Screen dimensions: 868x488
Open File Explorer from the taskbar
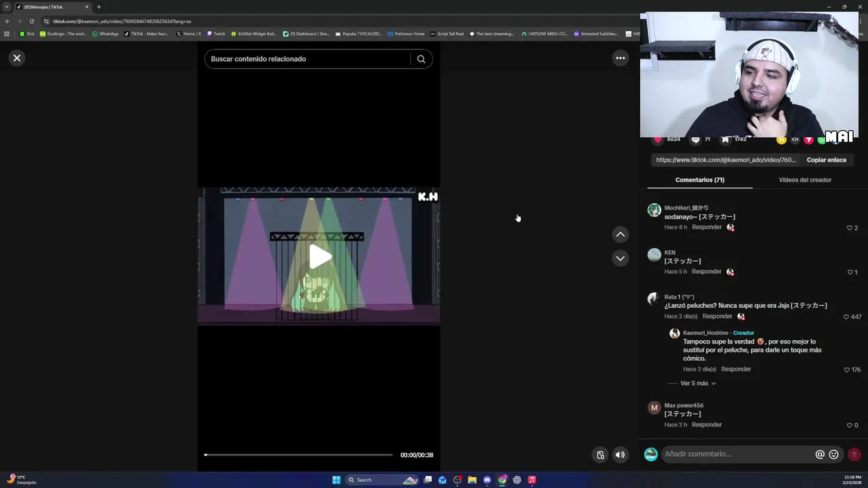pos(472,480)
